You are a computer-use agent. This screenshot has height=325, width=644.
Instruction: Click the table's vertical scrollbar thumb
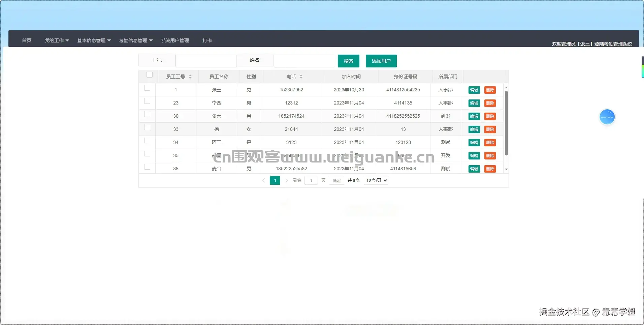[x=506, y=123]
